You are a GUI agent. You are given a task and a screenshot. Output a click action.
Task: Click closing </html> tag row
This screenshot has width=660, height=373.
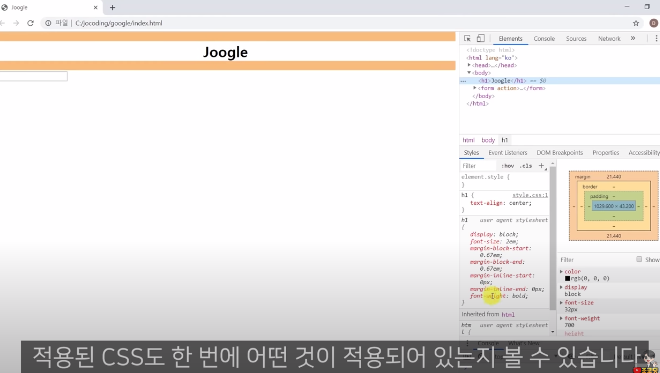click(x=478, y=104)
